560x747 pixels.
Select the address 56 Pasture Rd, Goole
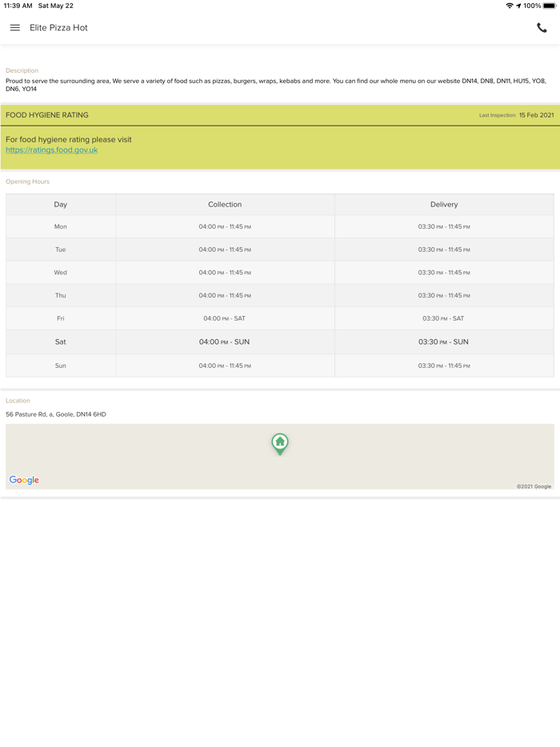[56, 414]
